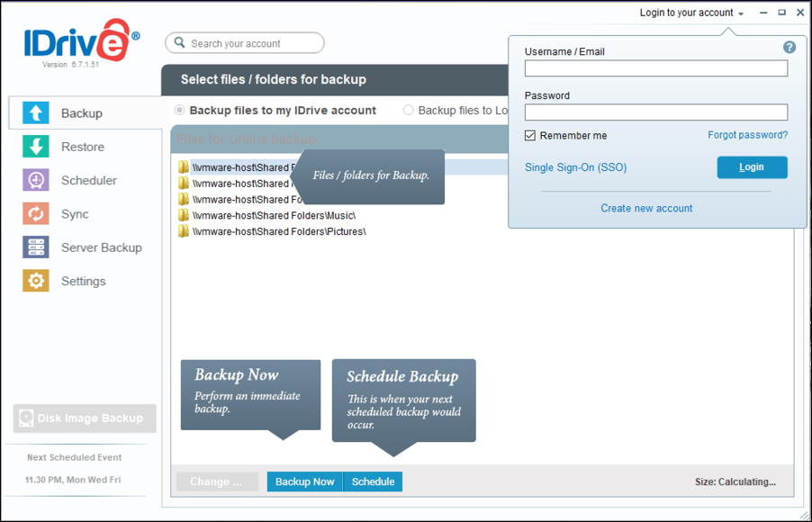
Task: Click the Disk Image Backup button
Action: click(x=85, y=418)
